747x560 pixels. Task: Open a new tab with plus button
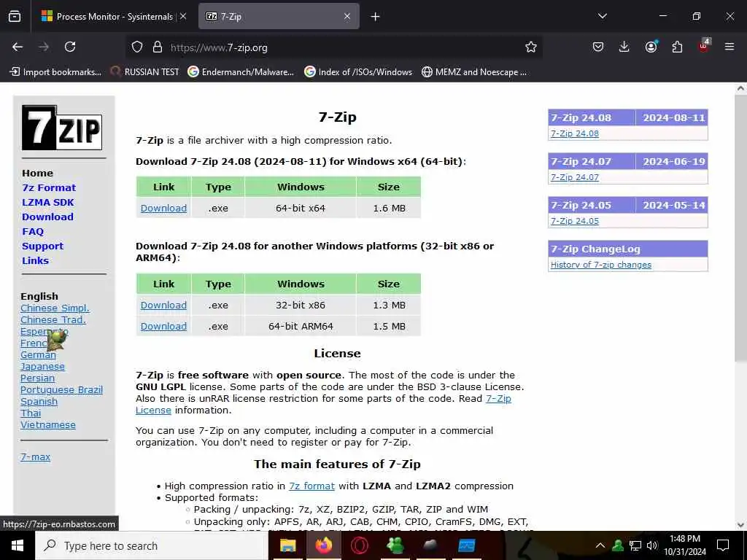tap(376, 17)
